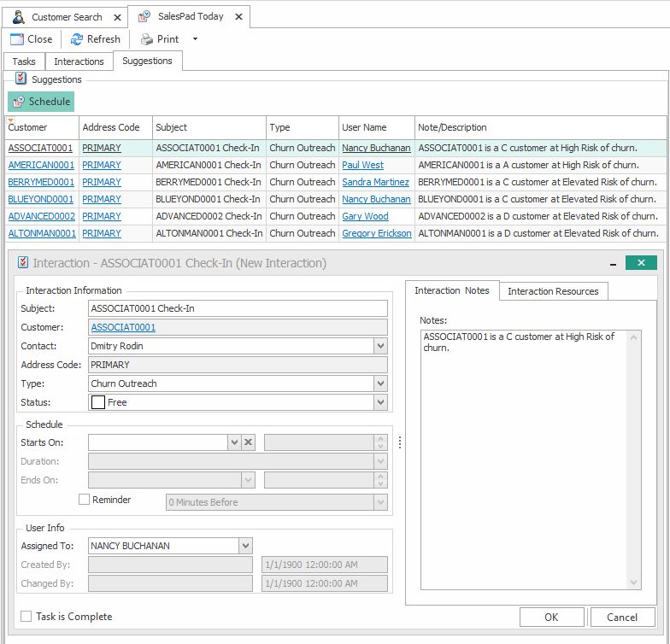Click the Schedule button icon

click(19, 102)
